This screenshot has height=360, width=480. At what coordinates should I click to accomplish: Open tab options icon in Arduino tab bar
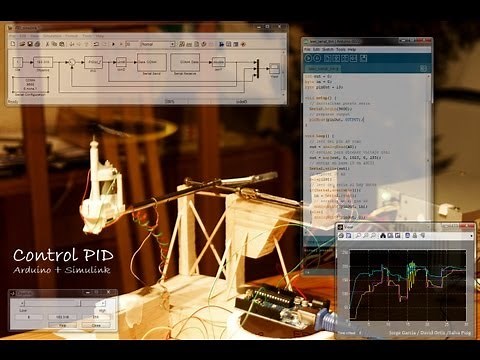[x=423, y=68]
